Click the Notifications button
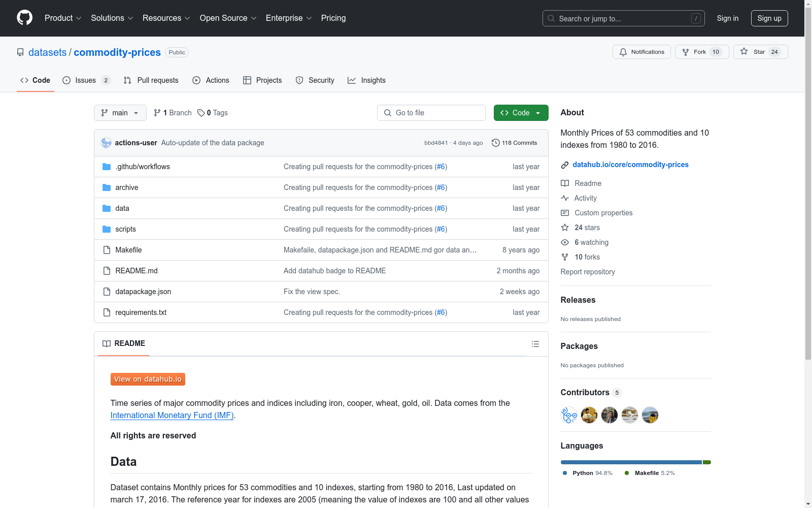The height and width of the screenshot is (508, 812). (642, 52)
